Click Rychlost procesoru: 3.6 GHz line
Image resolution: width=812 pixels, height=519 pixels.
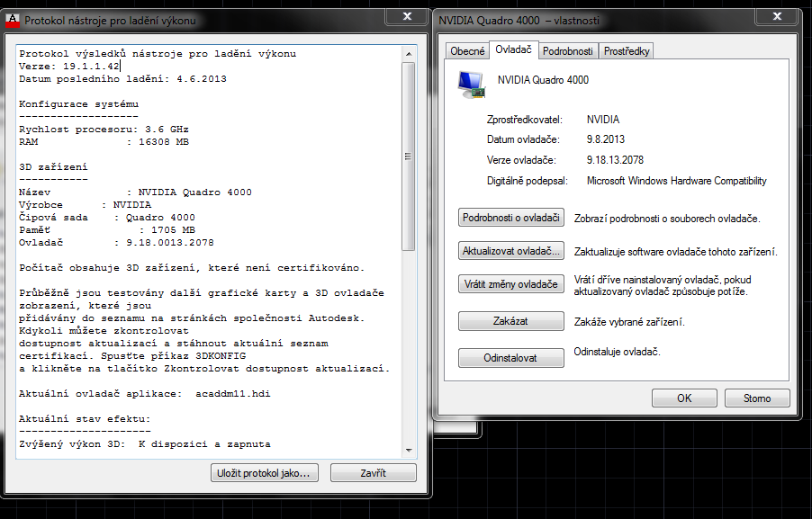coord(104,130)
